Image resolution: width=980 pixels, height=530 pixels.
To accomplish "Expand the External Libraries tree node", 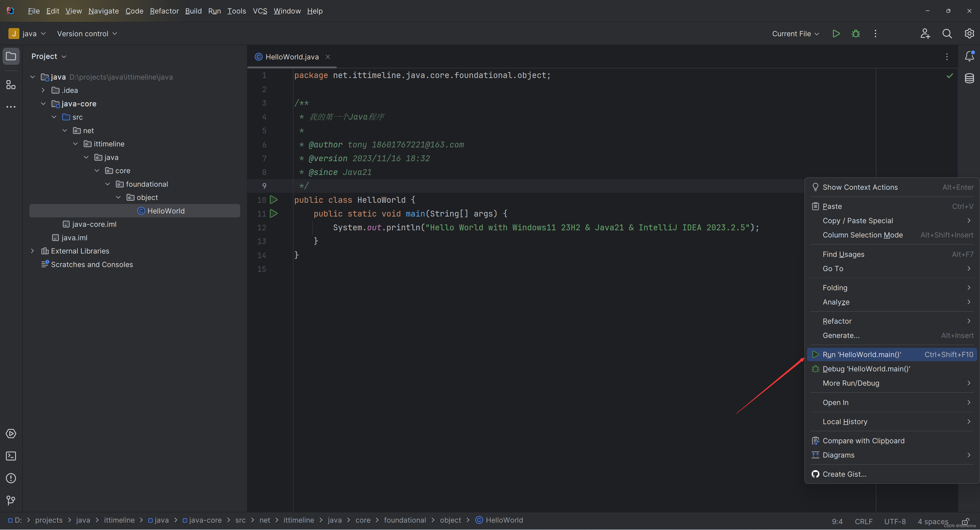I will (33, 251).
